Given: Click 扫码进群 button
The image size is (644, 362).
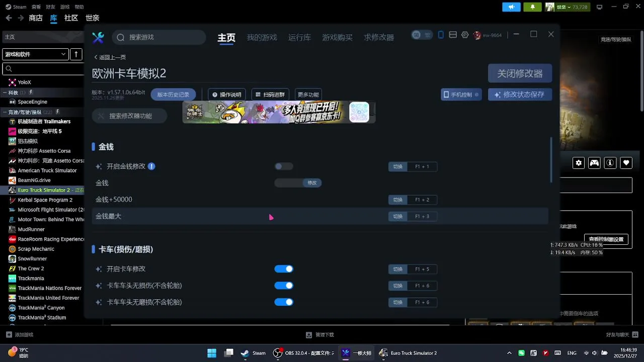Looking at the screenshot, I should point(270,95).
